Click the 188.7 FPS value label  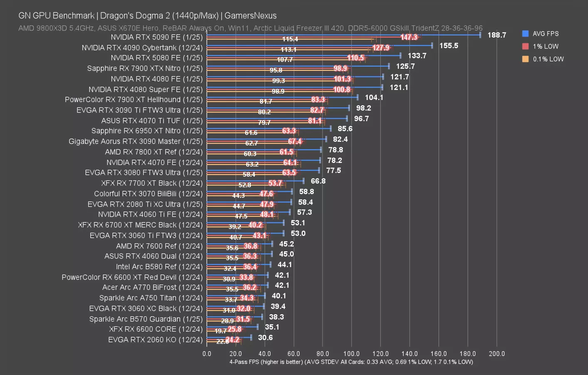tap(496, 35)
